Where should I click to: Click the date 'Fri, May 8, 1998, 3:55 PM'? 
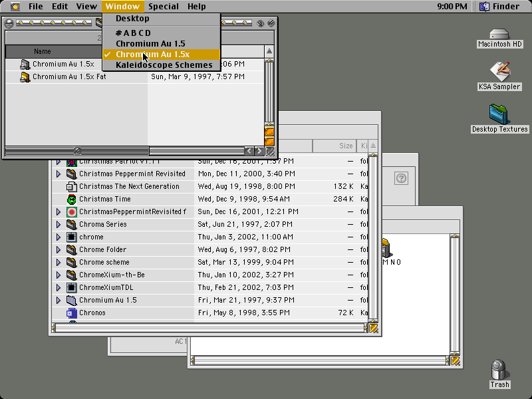click(244, 313)
